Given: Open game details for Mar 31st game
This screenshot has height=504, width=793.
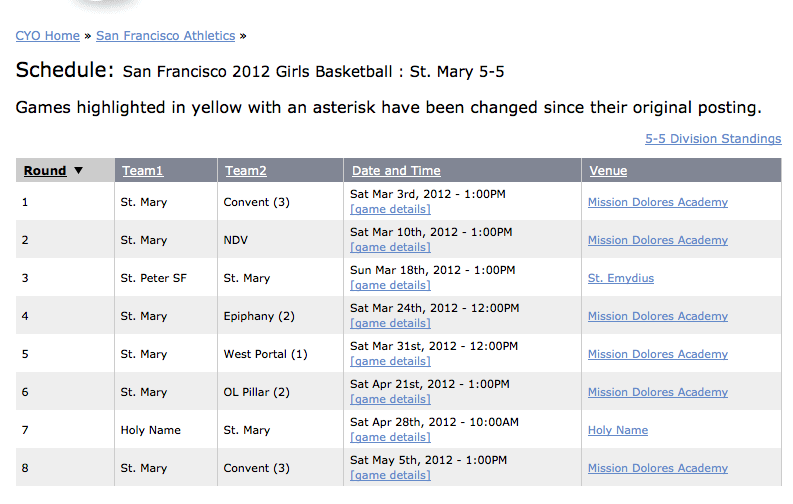Looking at the screenshot, I should click(x=390, y=361).
